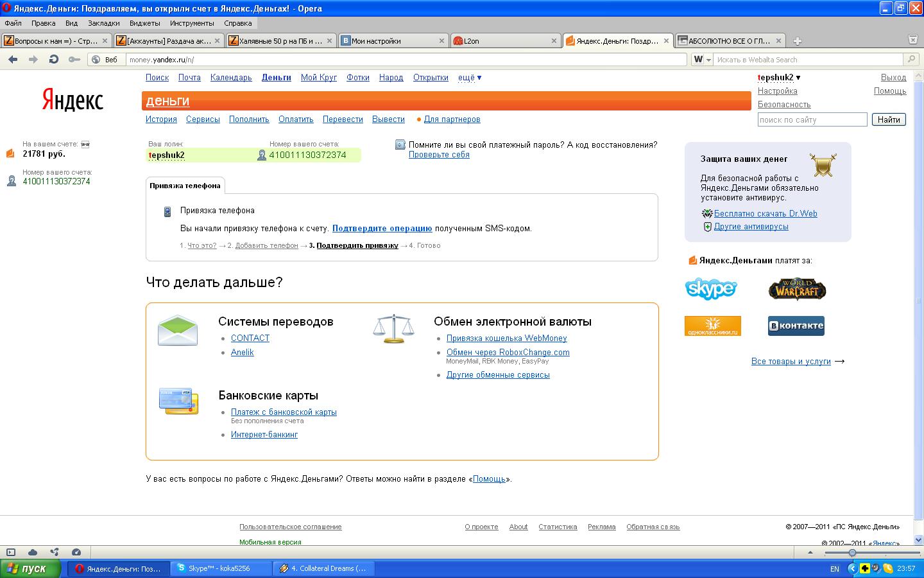
Task: Click the Skype logo
Action: [x=711, y=289]
